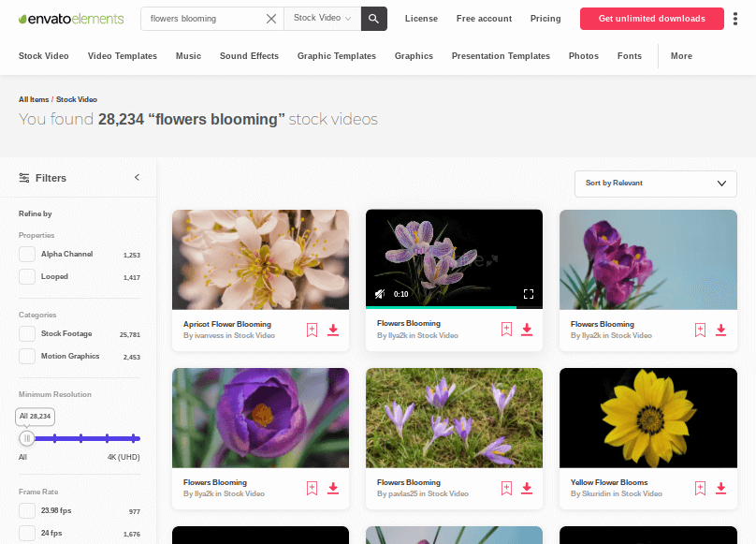Bookmark Flowers Blooming by pavlas25

coord(506,489)
